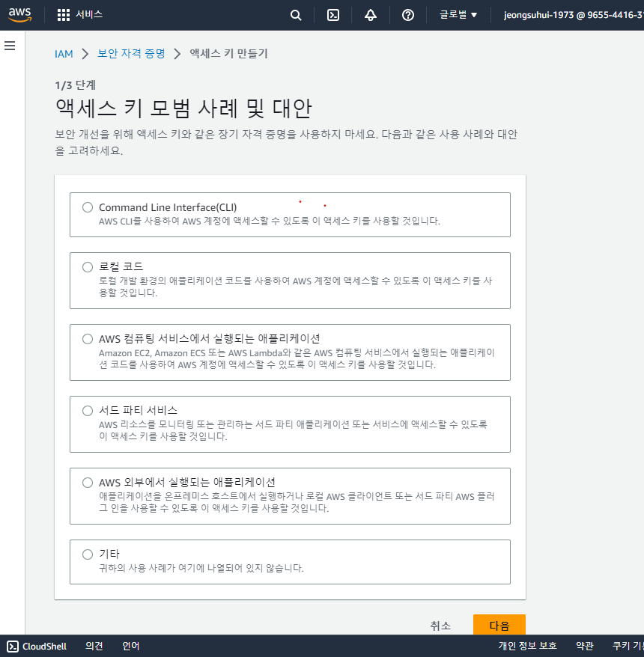Launch CloudShell from top bar icon
644x657 pixels.
pyautogui.click(x=333, y=15)
